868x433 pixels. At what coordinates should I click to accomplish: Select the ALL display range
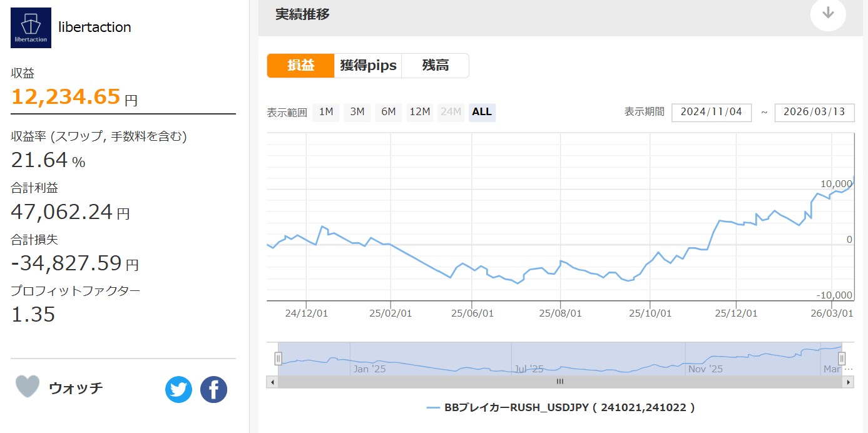[x=482, y=112]
